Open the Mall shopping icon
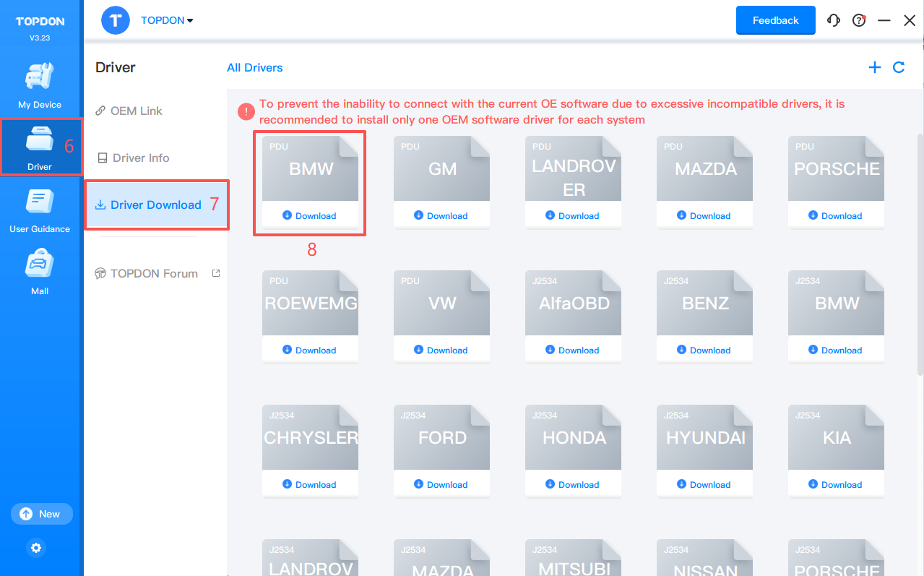924x576 pixels. click(x=40, y=272)
